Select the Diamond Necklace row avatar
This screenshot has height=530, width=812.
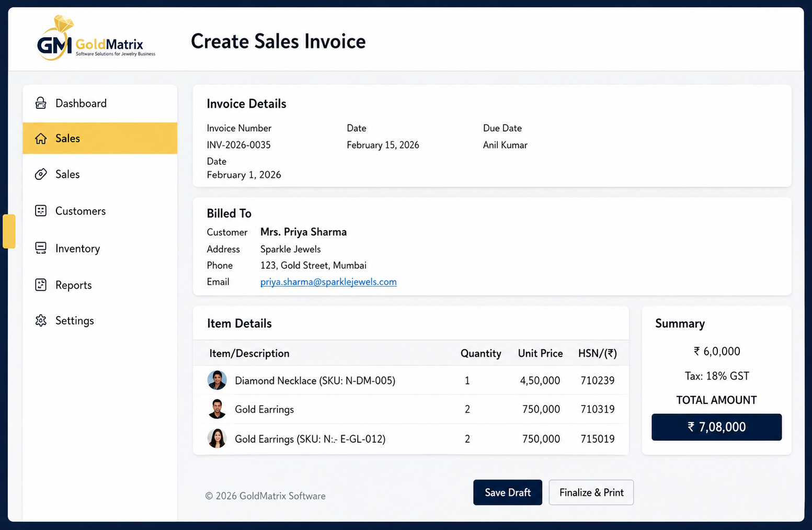pos(217,380)
